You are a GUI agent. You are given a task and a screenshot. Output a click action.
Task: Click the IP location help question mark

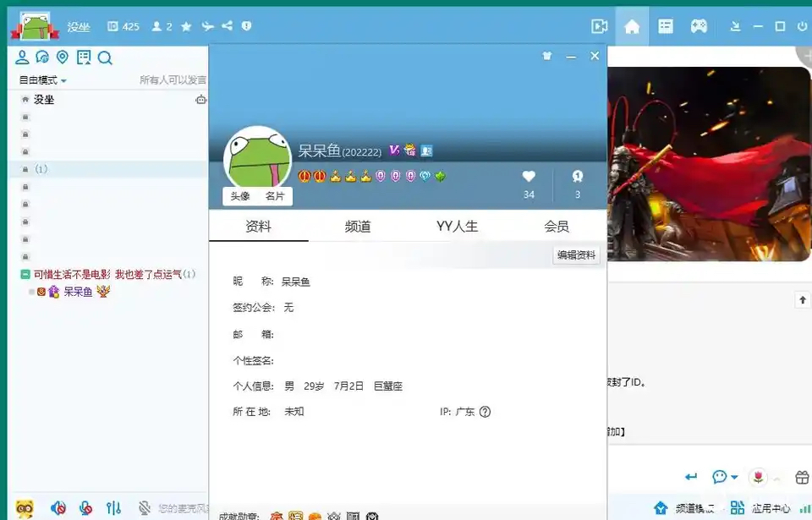pos(485,412)
